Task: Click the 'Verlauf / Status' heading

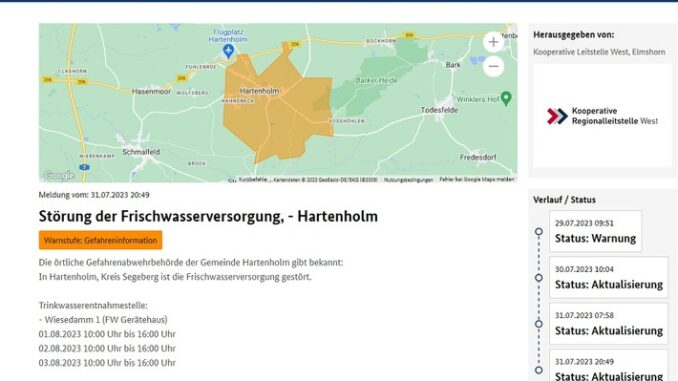Action: point(564,200)
